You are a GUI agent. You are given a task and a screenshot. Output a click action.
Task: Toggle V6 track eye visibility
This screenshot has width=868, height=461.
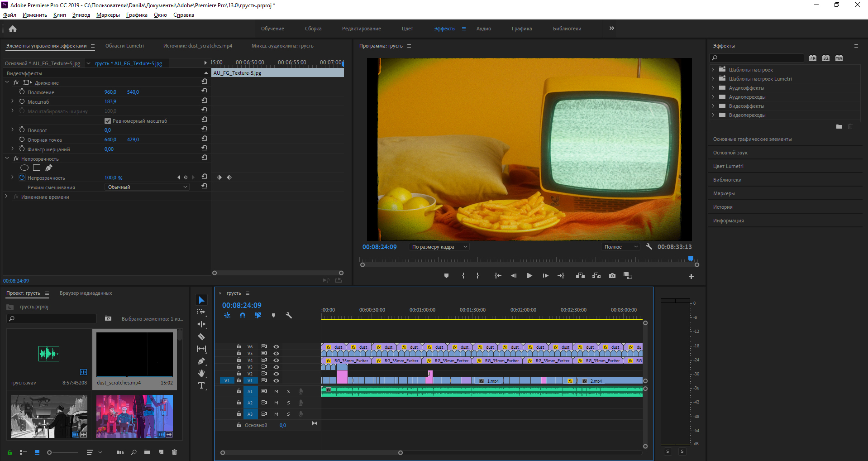point(276,347)
